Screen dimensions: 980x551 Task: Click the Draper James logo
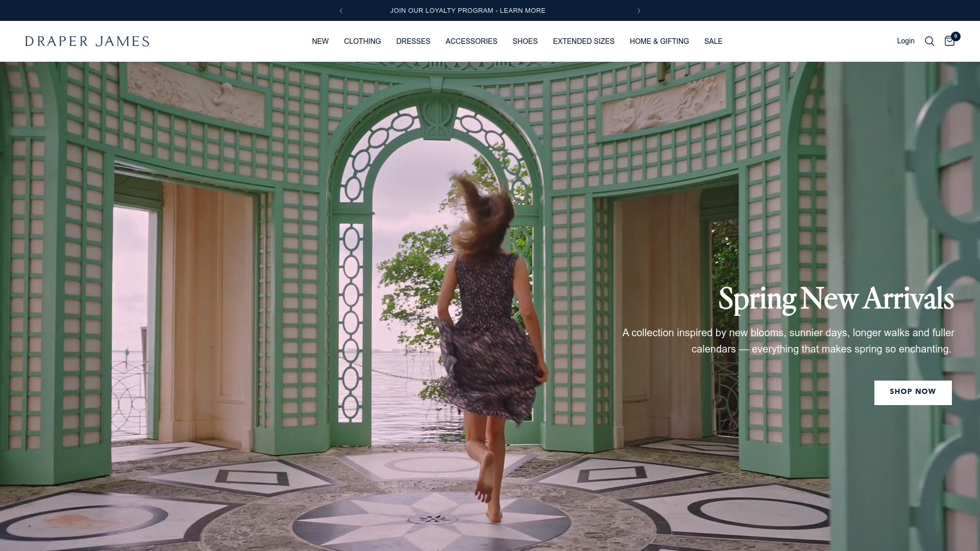pos(87,41)
